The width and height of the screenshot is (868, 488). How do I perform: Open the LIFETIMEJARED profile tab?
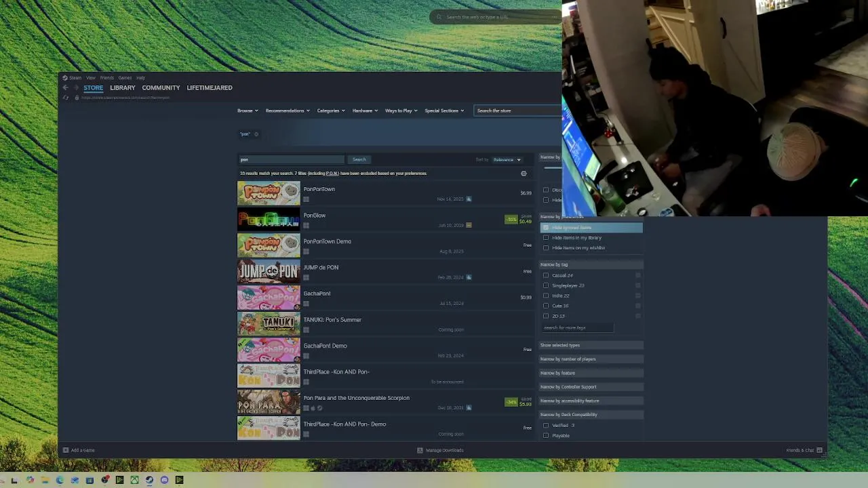point(210,87)
